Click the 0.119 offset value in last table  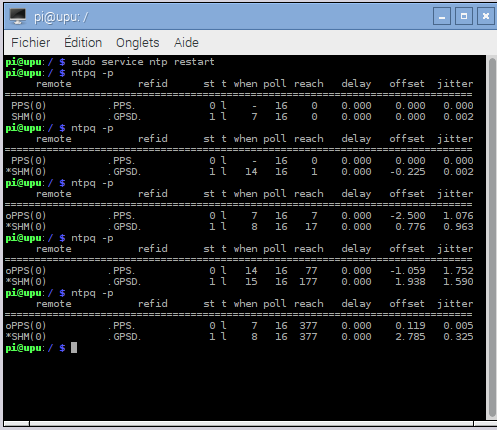(410, 326)
